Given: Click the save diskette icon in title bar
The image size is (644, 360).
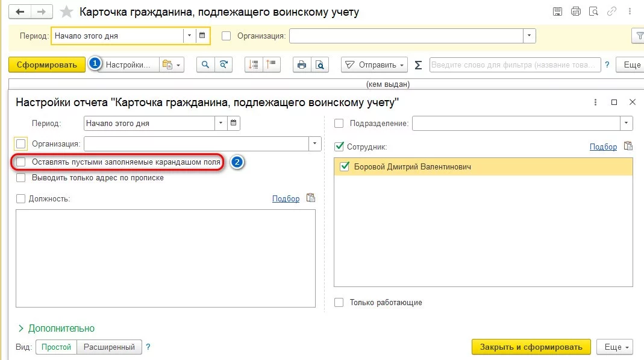Looking at the screenshot, I should tap(557, 11).
